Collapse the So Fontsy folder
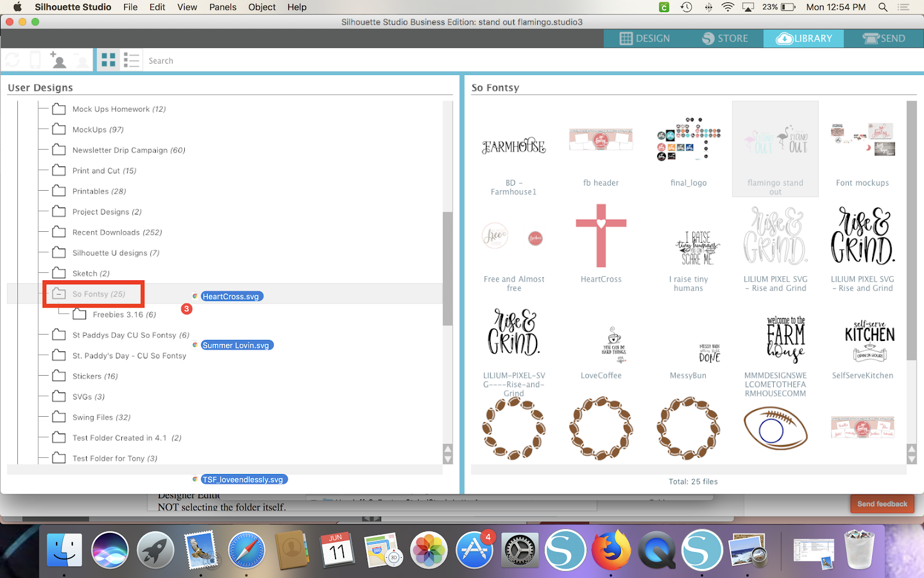Image resolution: width=924 pixels, height=578 pixels. click(59, 294)
